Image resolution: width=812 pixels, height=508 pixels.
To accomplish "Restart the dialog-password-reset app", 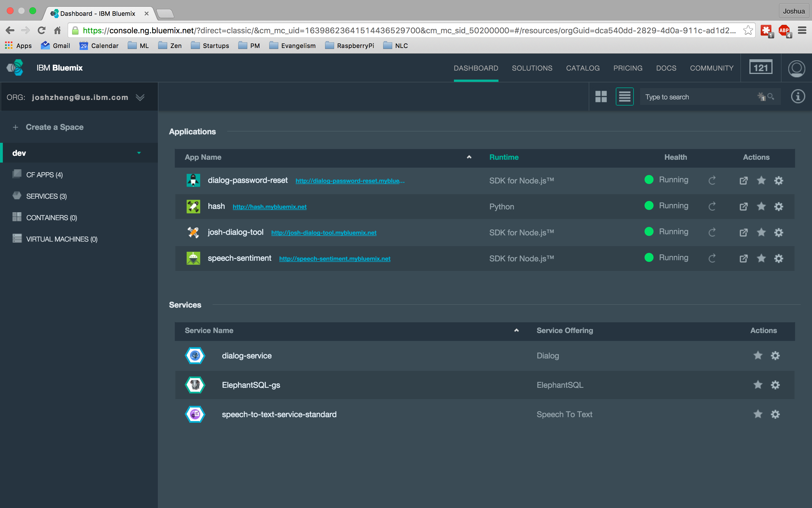I will click(712, 180).
